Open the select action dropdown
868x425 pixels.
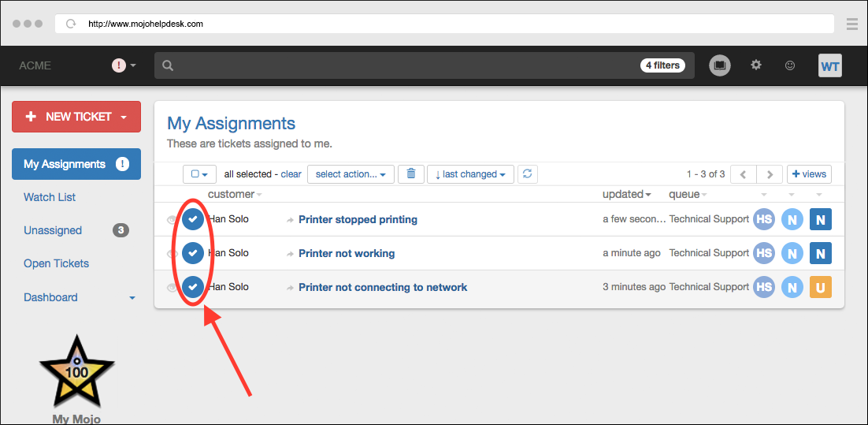tap(351, 174)
